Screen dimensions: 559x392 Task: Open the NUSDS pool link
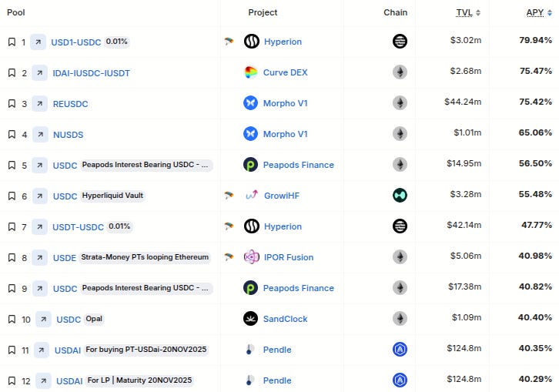click(x=68, y=135)
